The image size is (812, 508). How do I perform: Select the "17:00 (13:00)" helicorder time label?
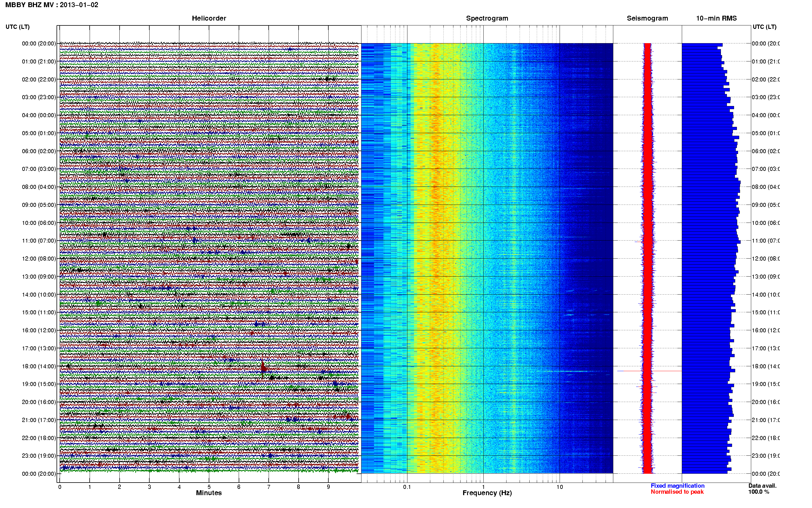point(39,348)
